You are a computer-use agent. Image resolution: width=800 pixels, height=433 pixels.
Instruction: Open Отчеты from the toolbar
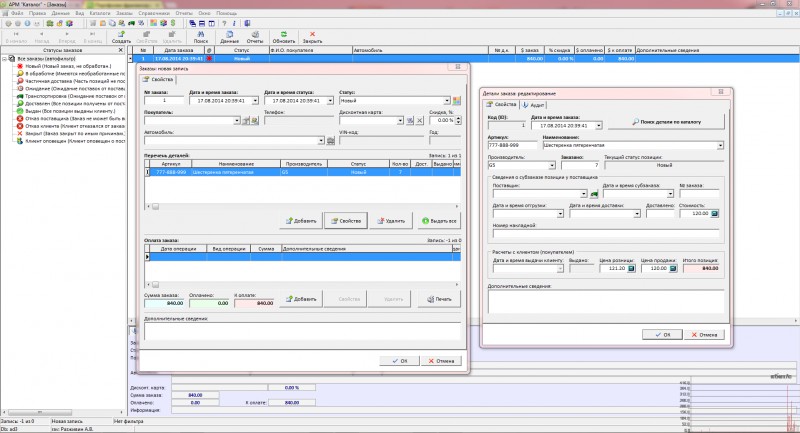point(255,35)
